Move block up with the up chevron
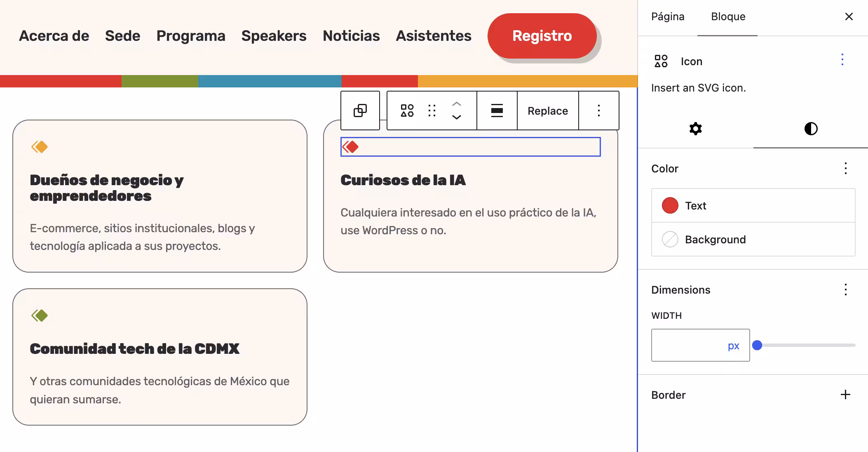The image size is (868, 452). [x=457, y=104]
